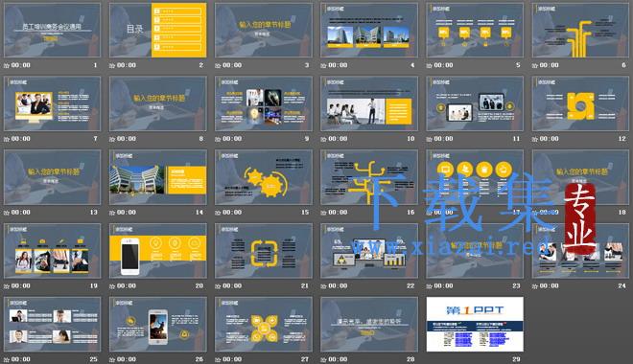The width and height of the screenshot is (633, 364).
Task: Click the transition star icon under slide 5
Action: [x=429, y=65]
